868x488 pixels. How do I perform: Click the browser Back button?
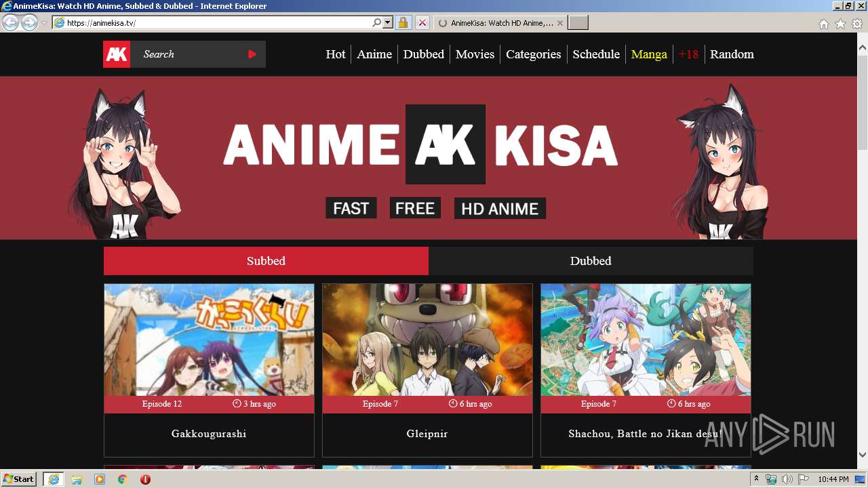click(x=10, y=22)
